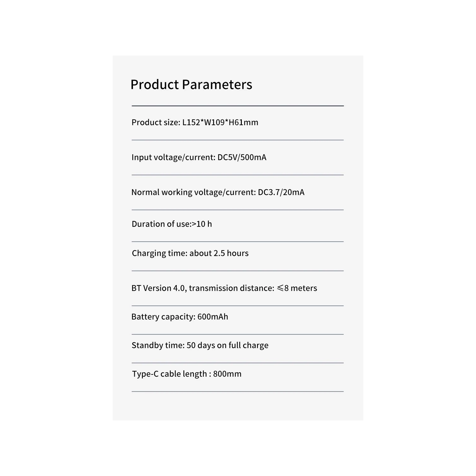Click the "Charging time" label

tap(159, 253)
